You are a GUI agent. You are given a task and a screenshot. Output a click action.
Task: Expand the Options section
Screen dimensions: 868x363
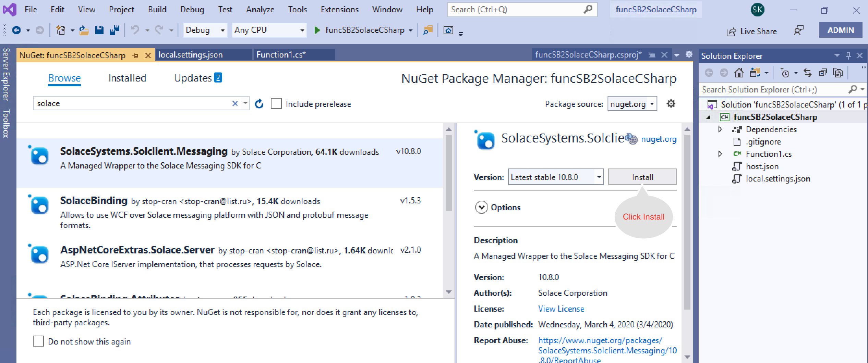tap(481, 208)
